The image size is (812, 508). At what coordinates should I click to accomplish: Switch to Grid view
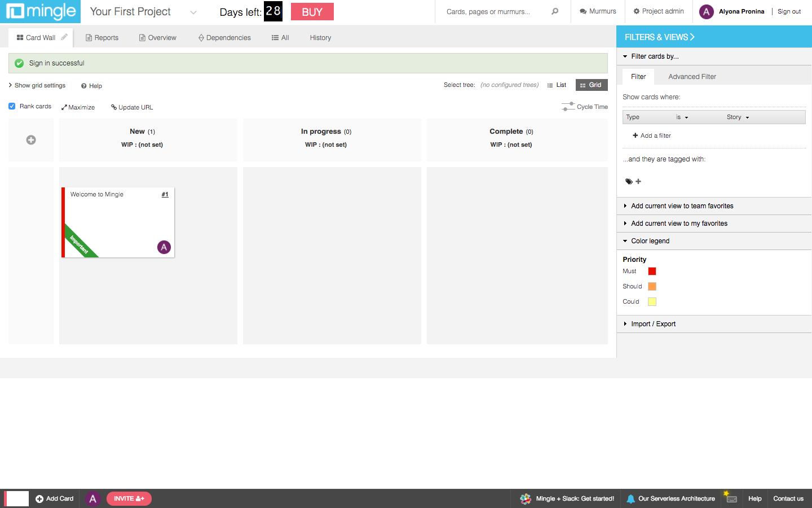click(x=592, y=85)
